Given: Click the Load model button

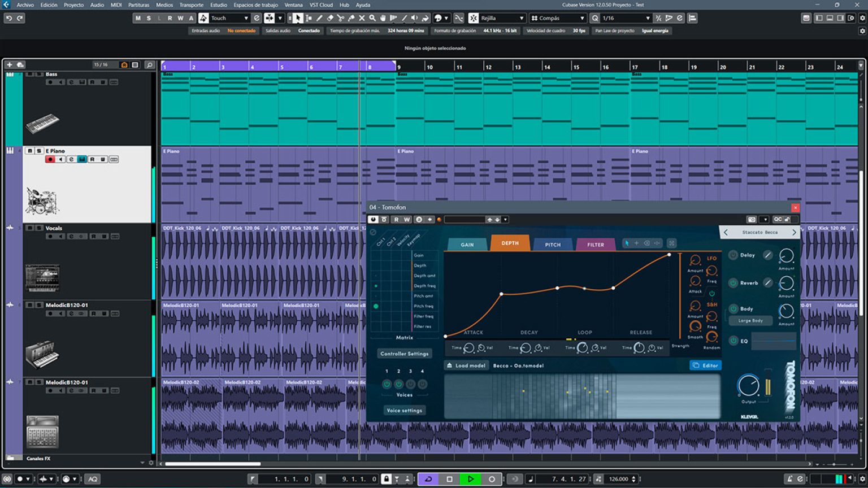Looking at the screenshot, I should point(466,365).
